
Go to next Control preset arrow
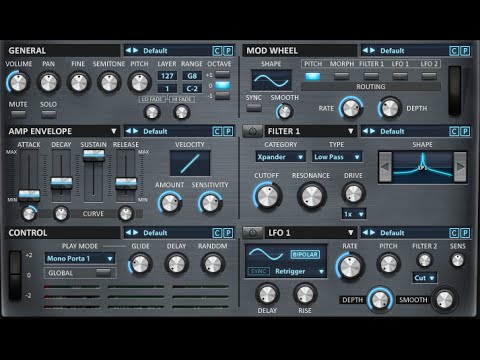tap(135, 233)
